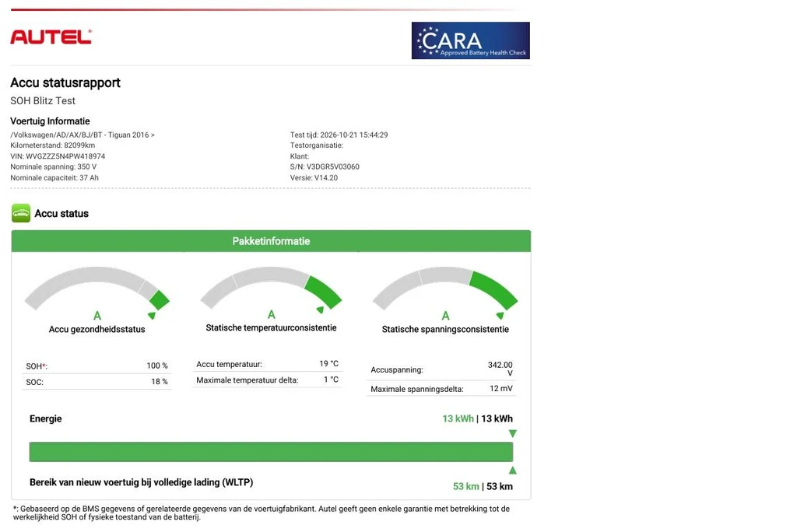Image resolution: width=797 pixels, height=532 pixels.
Task: Click the green pointer on the Accu gezondheidsstatus gauge
Action: [152, 316]
